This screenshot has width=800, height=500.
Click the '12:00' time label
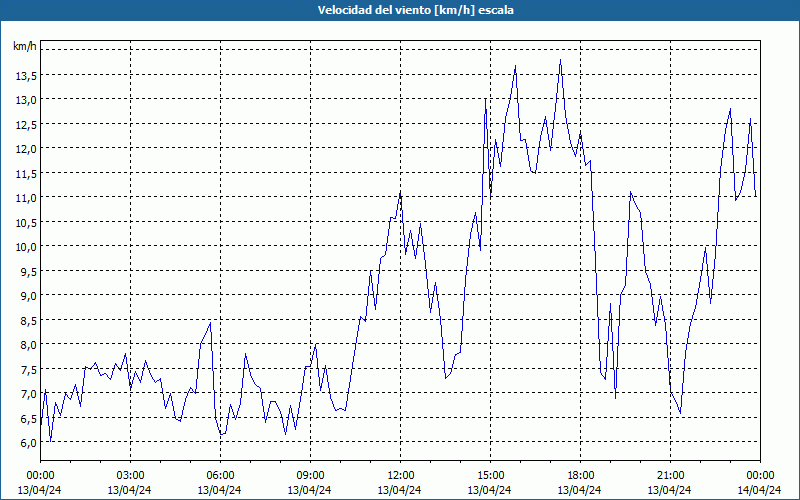[x=400, y=476]
